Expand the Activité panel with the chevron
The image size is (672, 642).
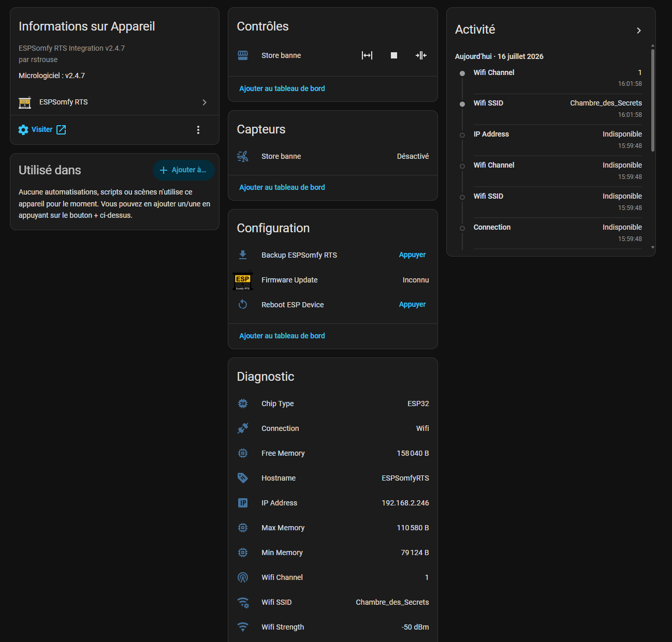click(639, 31)
